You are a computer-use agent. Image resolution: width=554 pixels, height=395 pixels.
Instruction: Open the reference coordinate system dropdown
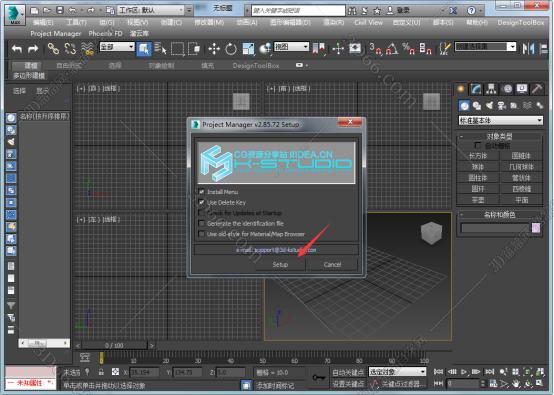pyautogui.click(x=291, y=47)
